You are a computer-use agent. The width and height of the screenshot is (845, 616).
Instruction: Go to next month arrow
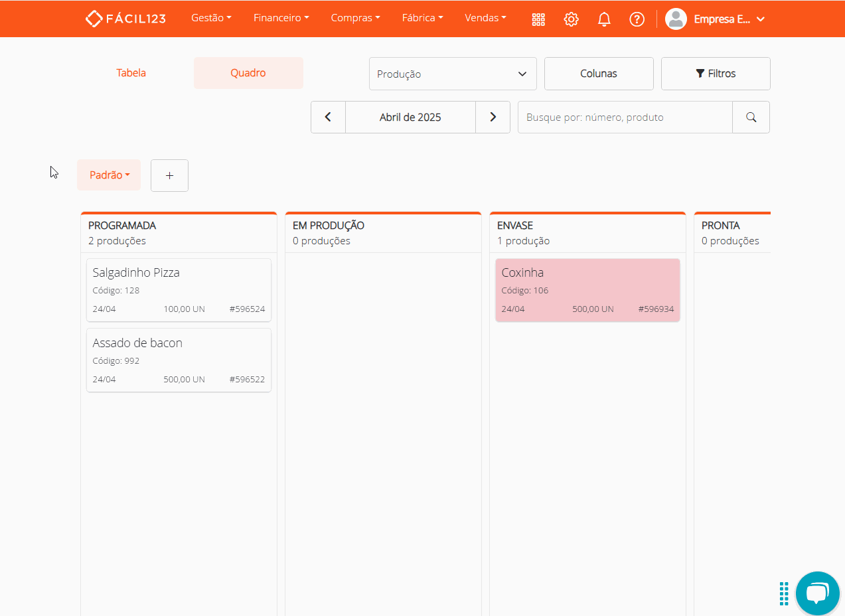click(493, 117)
